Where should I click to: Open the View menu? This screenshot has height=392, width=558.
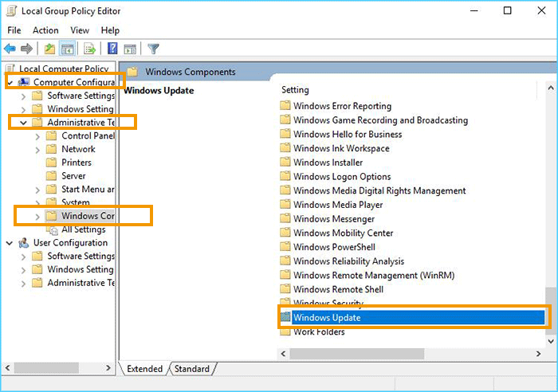(x=80, y=30)
